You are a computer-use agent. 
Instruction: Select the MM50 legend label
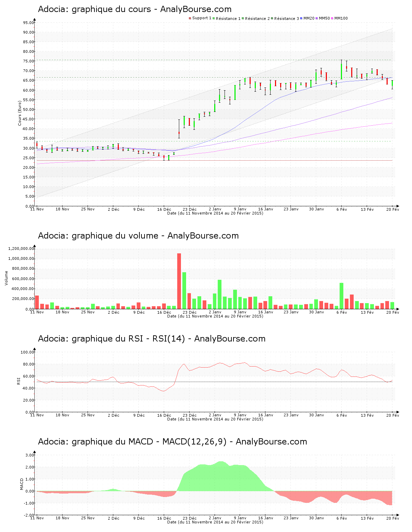tap(324, 18)
